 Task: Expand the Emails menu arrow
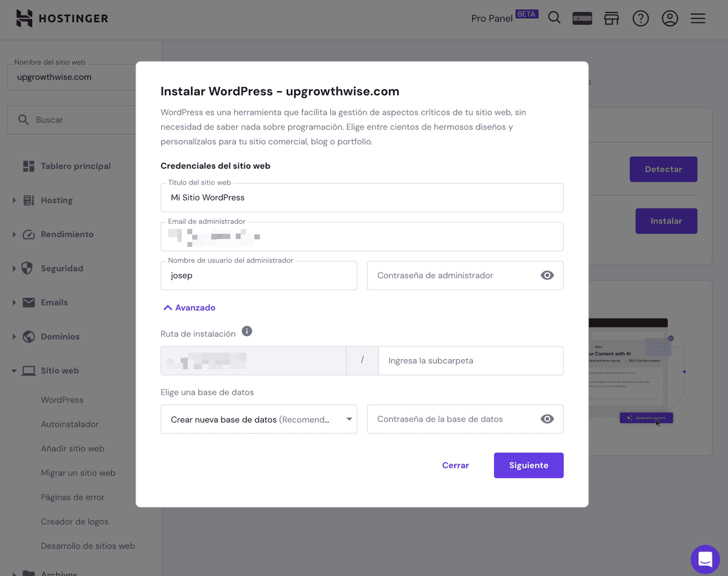pyautogui.click(x=14, y=303)
